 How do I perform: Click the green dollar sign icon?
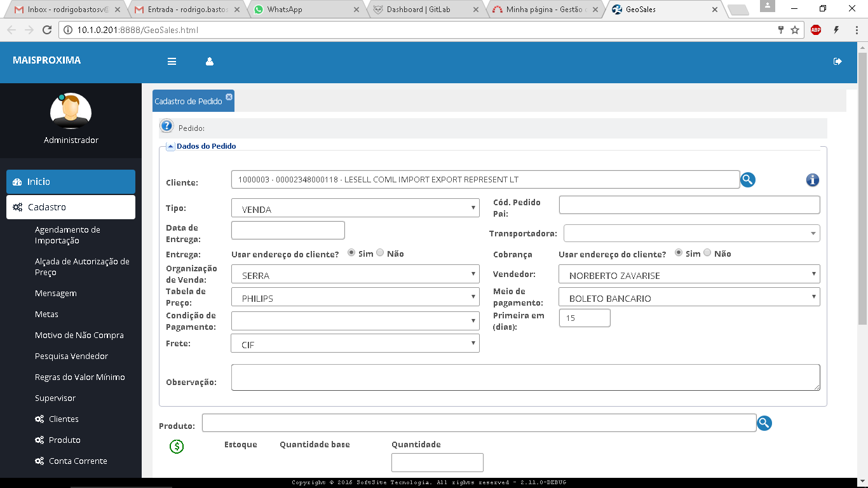point(177,447)
